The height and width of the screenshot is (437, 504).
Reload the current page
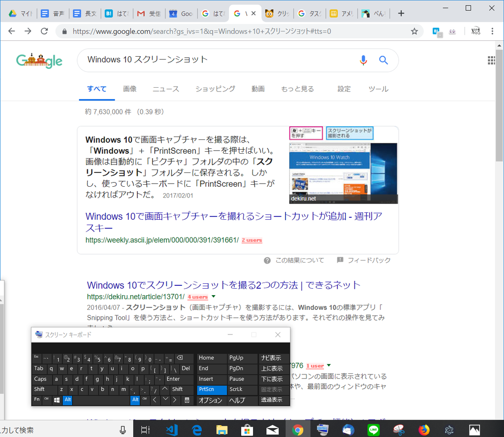44,31
